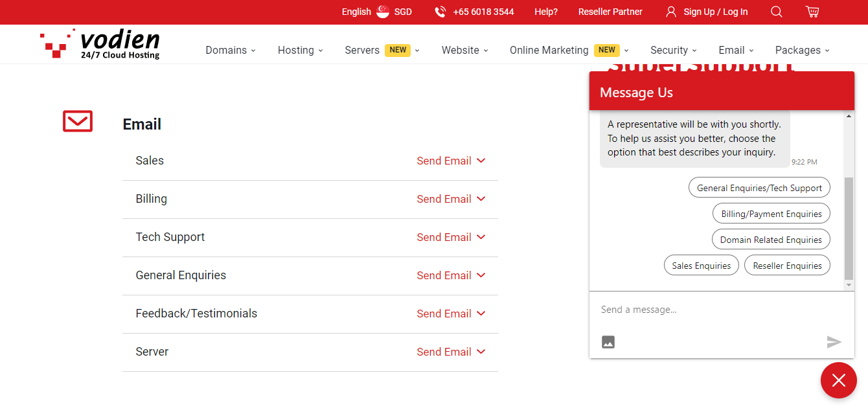Viewport: 868px width, 412px height.
Task: Click the Sales row label
Action: coord(150,161)
